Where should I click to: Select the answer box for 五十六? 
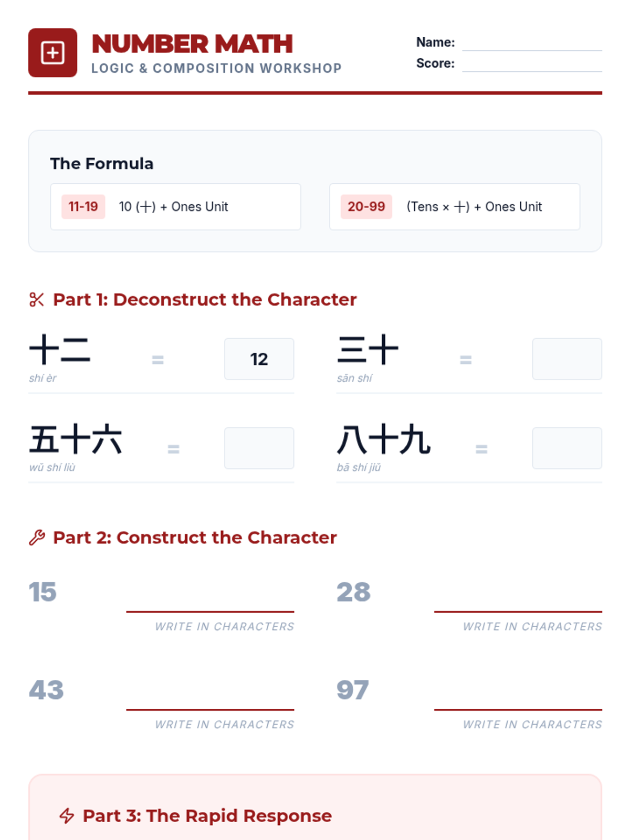click(259, 448)
